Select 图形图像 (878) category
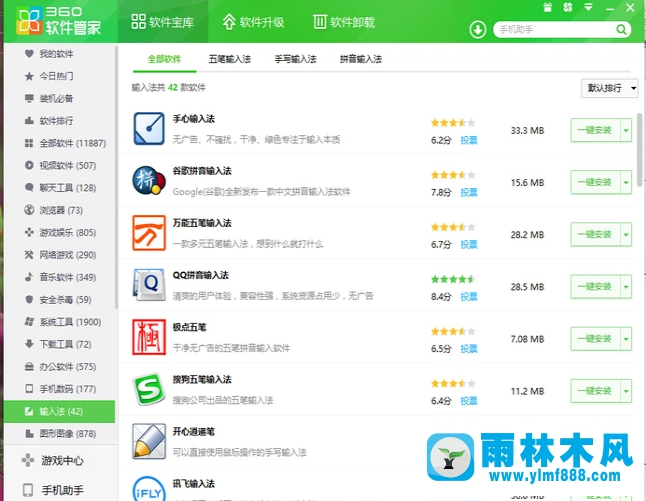The image size is (646, 501). click(60, 433)
